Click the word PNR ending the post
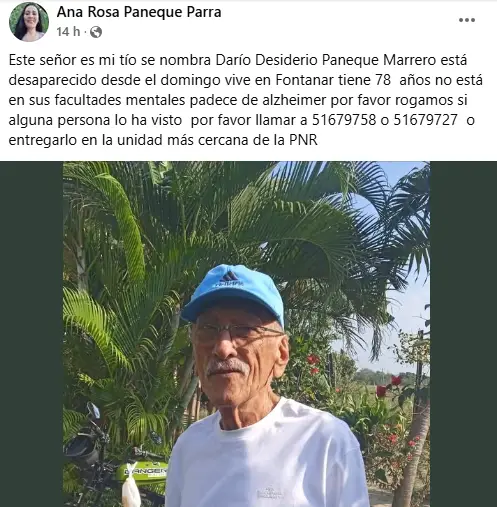Viewport: 497px width, 507px height. tap(303, 140)
